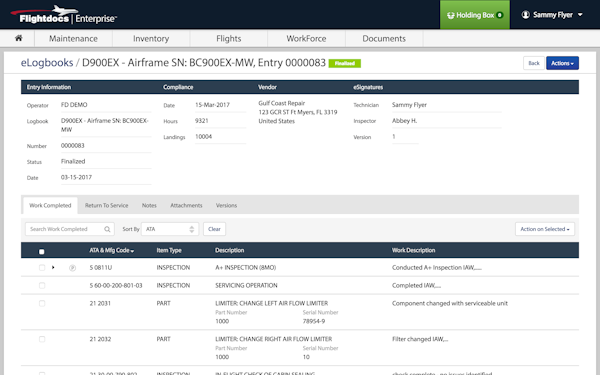
Task: Open the Documents menu
Action: [x=384, y=39]
